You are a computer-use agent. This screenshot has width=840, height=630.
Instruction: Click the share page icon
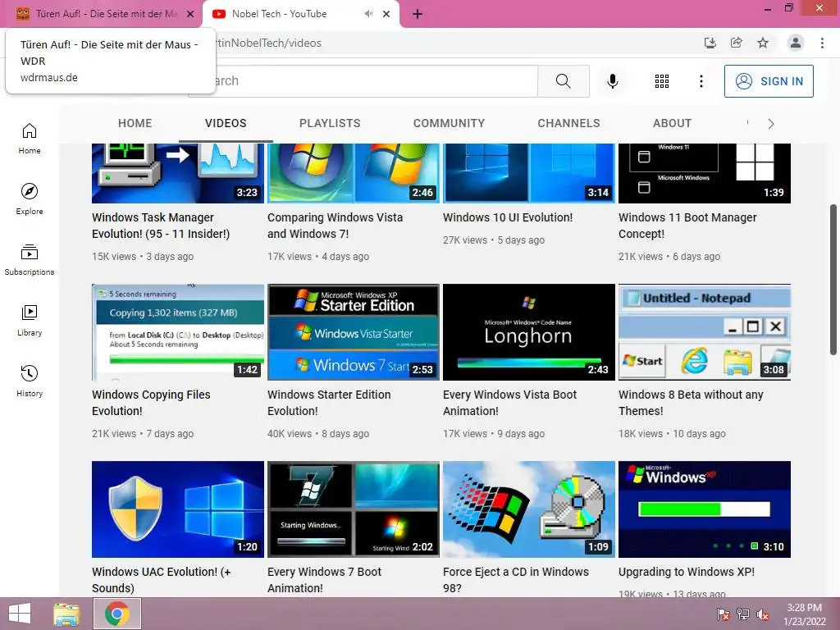(x=737, y=43)
